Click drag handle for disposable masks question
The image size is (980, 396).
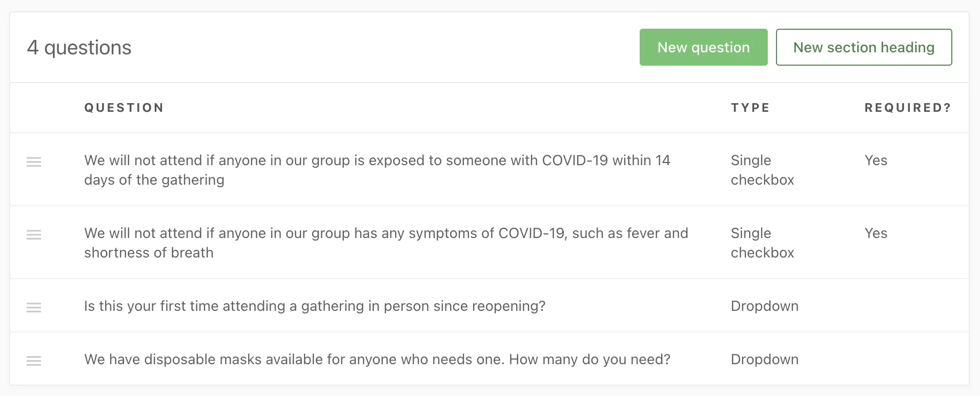coord(34,361)
